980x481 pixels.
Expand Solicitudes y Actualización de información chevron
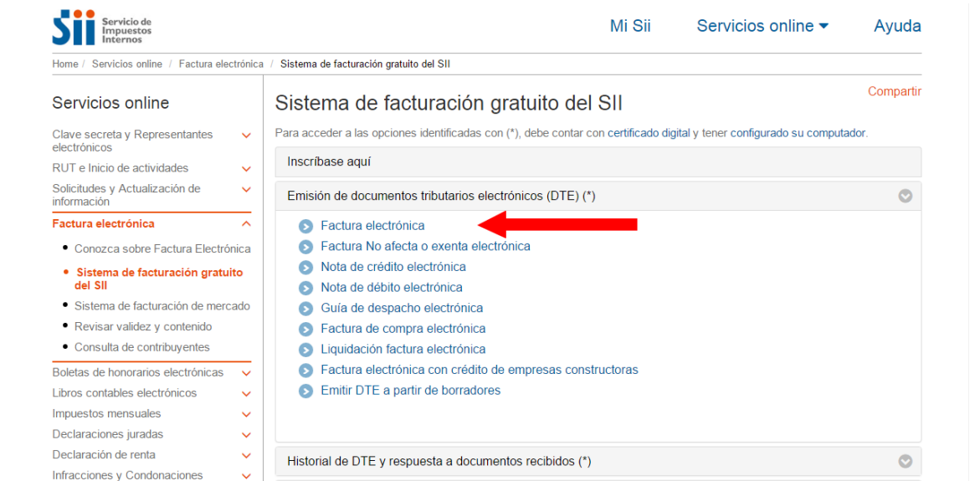246,189
